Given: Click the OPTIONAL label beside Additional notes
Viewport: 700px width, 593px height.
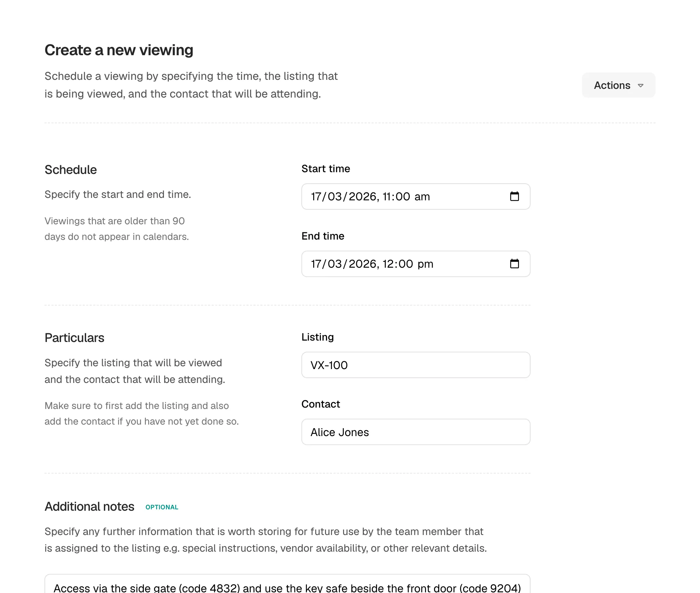Looking at the screenshot, I should 162,507.
